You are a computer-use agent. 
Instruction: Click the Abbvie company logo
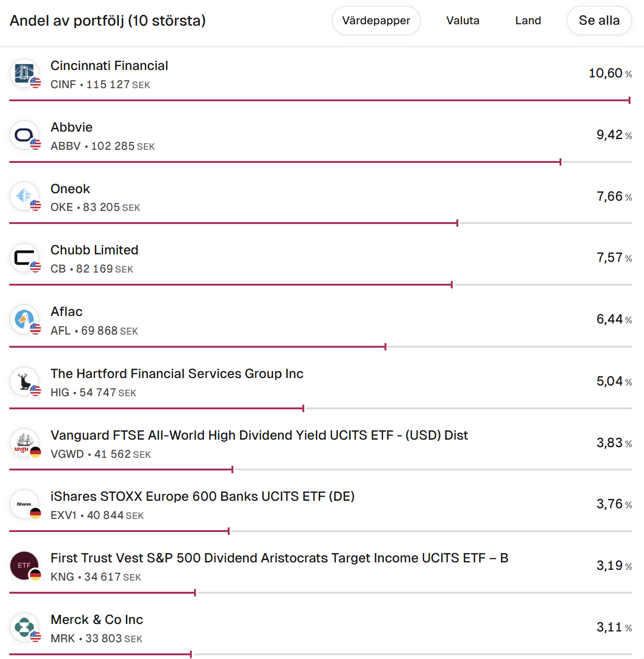[24, 135]
